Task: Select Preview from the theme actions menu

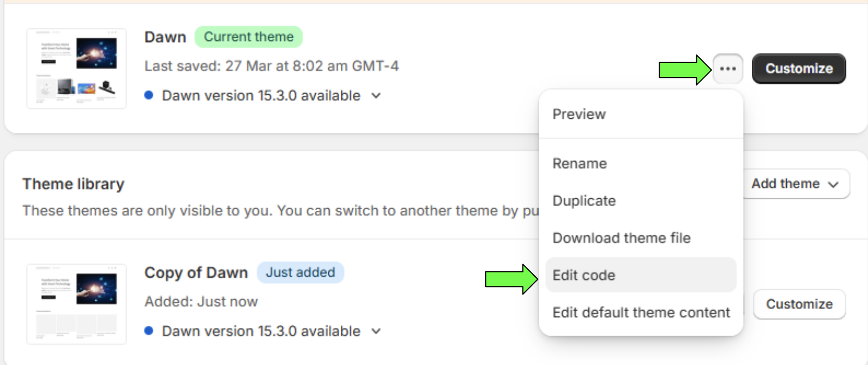Action: 579,114
